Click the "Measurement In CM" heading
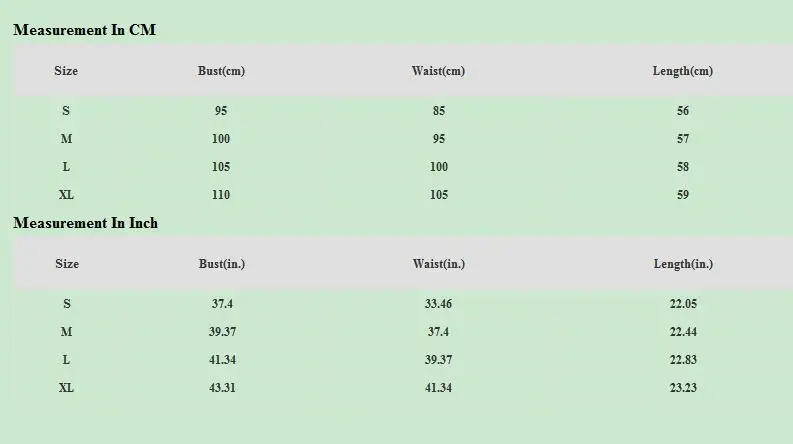 [84, 30]
